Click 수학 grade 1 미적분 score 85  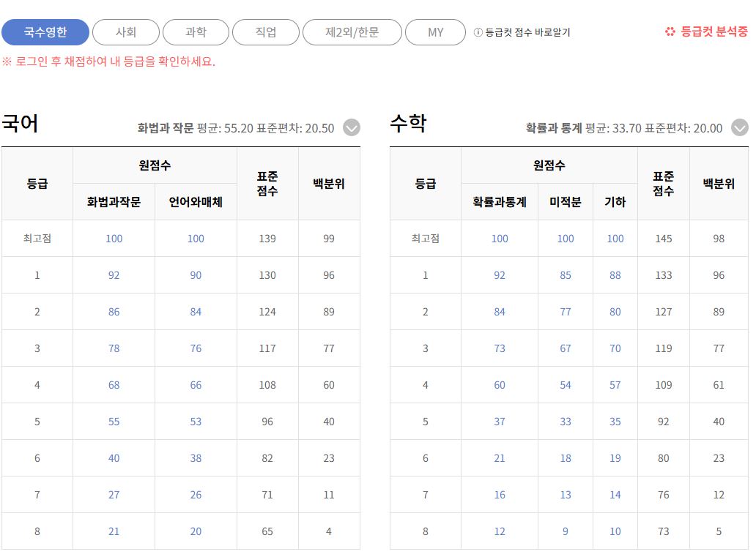click(x=566, y=275)
